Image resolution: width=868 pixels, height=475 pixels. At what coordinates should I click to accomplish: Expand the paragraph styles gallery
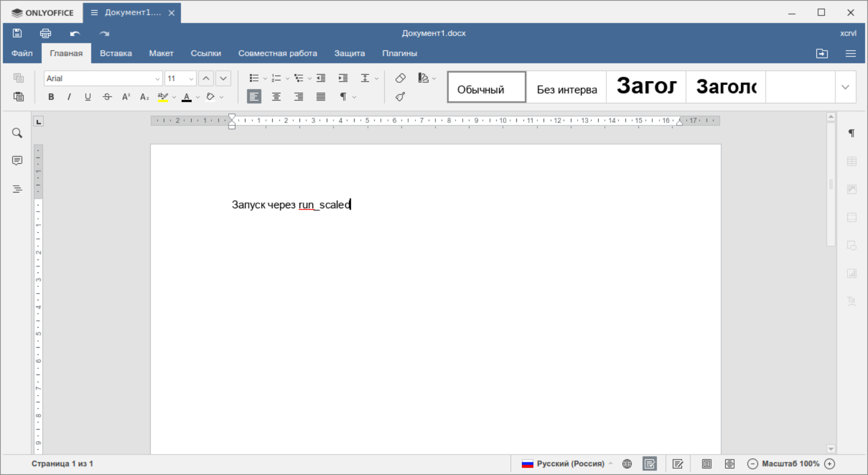(846, 87)
